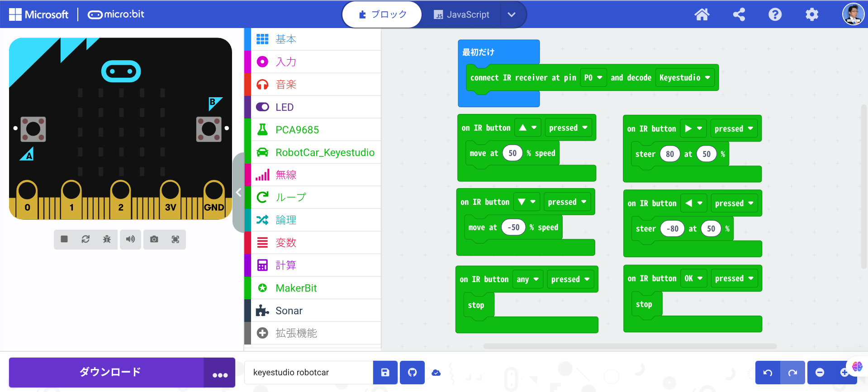The width and height of the screenshot is (868, 392).
Task: Save the project with disk icon
Action: (x=385, y=373)
